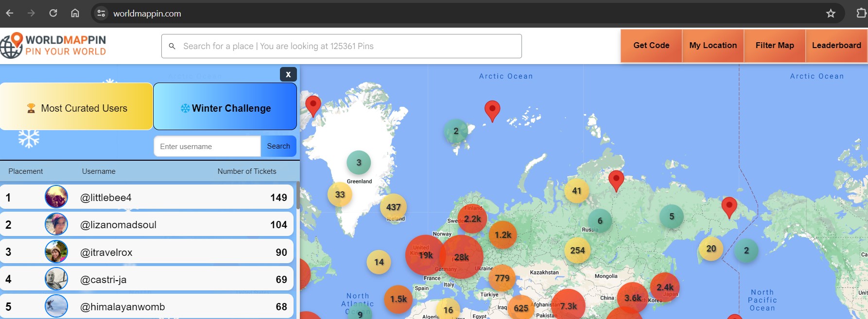
Task: Click the browser forward arrow
Action: (x=31, y=13)
